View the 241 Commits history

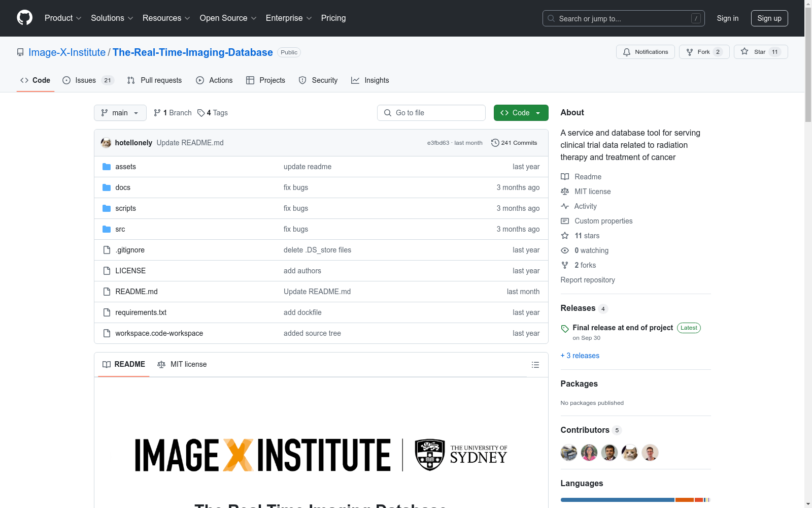[x=514, y=143]
